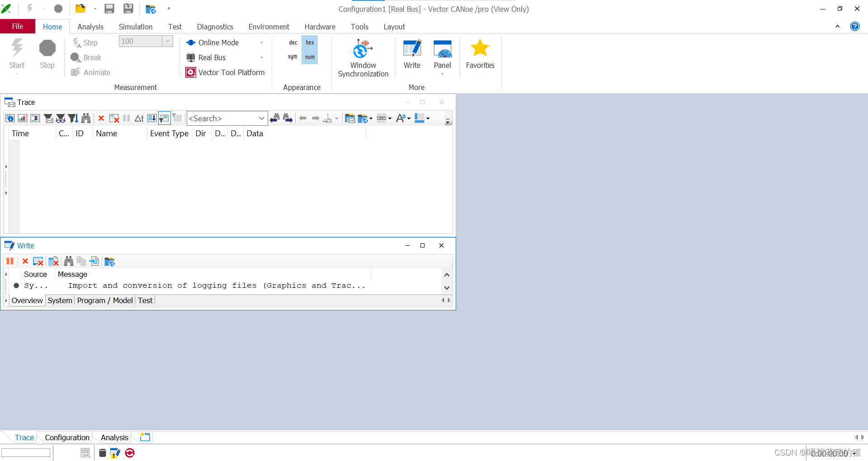
Task: Click the analysis filter glasses icon in Trace
Action: [x=60, y=119]
